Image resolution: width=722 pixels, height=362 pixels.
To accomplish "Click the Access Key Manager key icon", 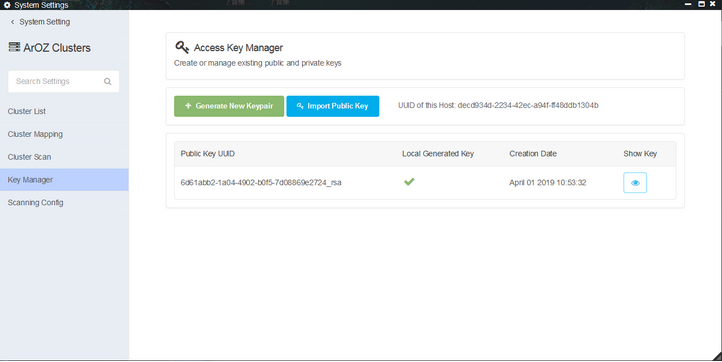I will point(182,47).
